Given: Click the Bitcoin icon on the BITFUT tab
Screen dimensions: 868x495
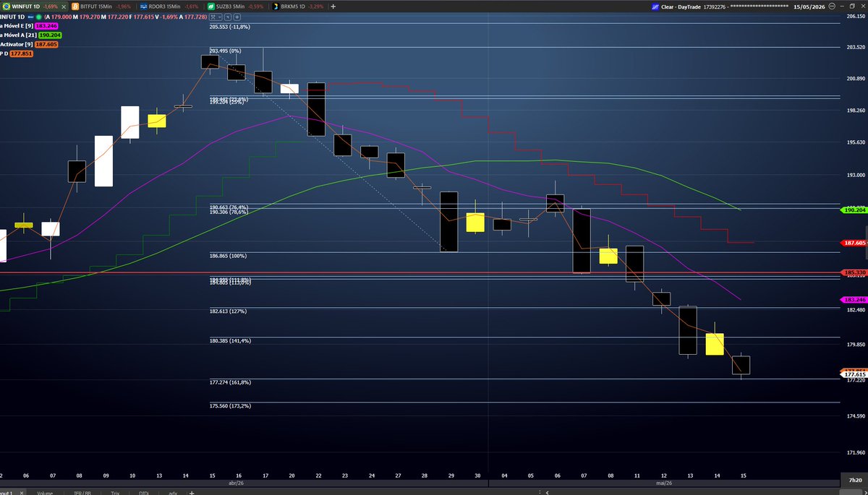Looking at the screenshot, I should [x=75, y=6].
